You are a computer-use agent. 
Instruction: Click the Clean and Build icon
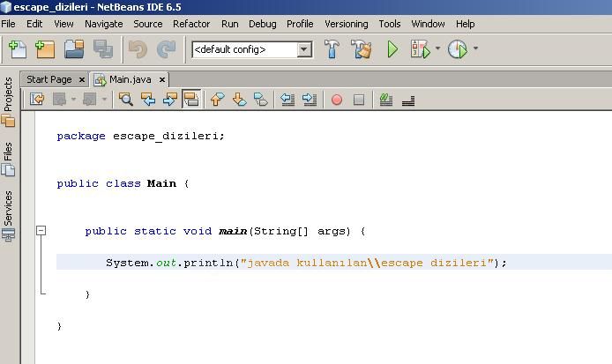[x=362, y=49]
